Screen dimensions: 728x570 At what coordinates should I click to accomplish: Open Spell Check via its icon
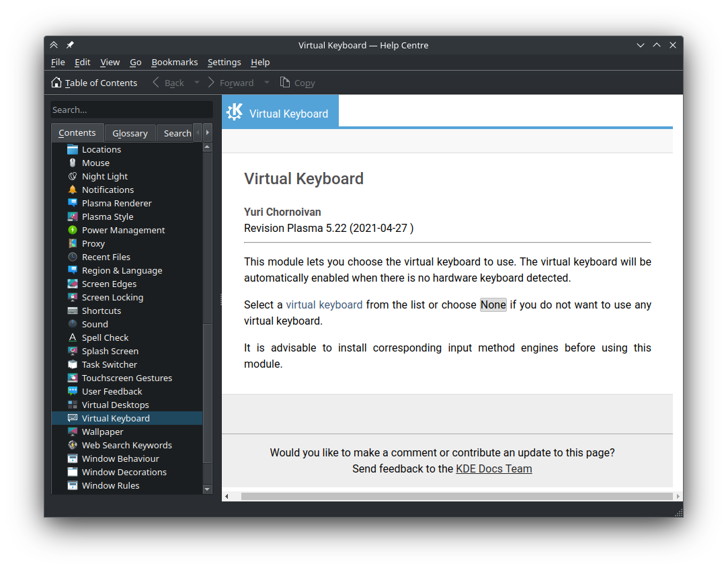(x=73, y=337)
